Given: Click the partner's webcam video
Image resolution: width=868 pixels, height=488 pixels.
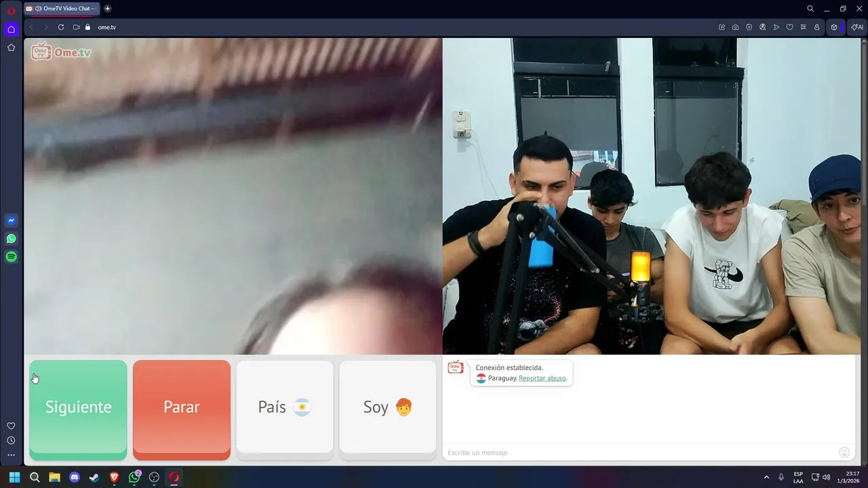Looking at the screenshot, I should 233,196.
